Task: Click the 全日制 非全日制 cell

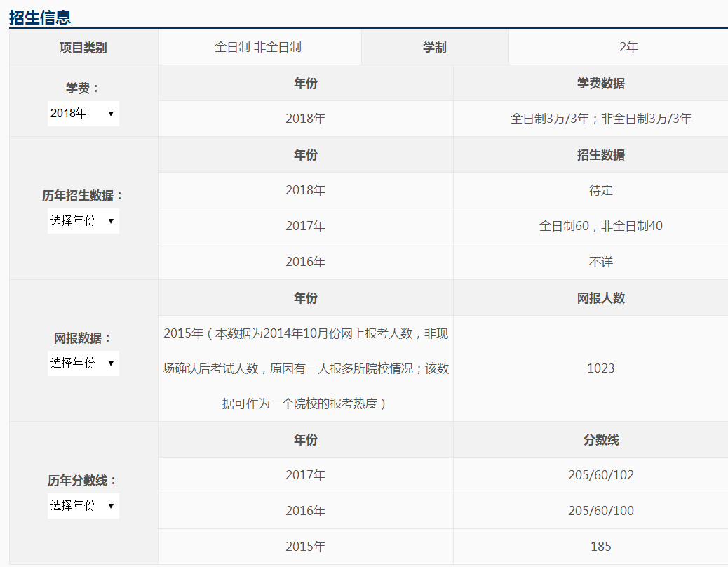Action: click(260, 46)
